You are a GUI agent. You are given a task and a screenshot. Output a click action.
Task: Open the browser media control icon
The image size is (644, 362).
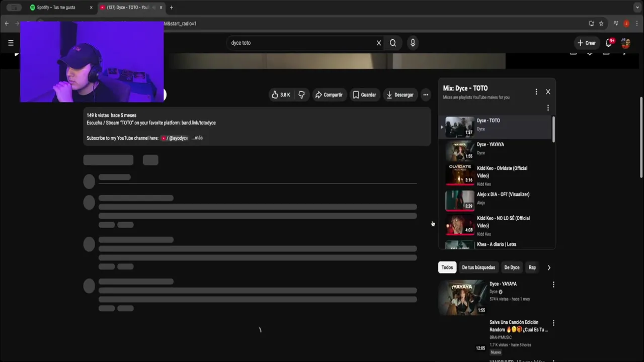tap(616, 23)
